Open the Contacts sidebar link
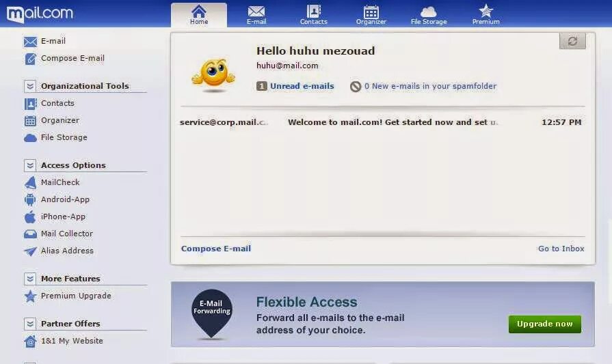The height and width of the screenshot is (364, 612). 57,103
